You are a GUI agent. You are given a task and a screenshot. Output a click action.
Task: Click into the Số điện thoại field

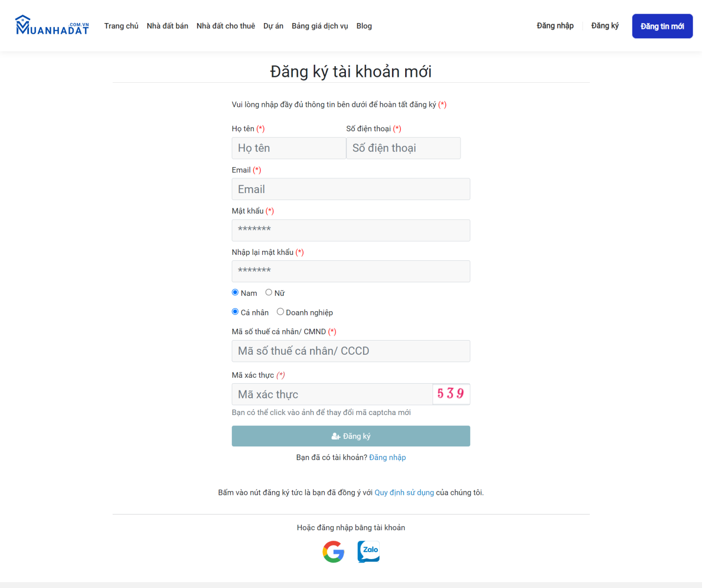tap(403, 148)
